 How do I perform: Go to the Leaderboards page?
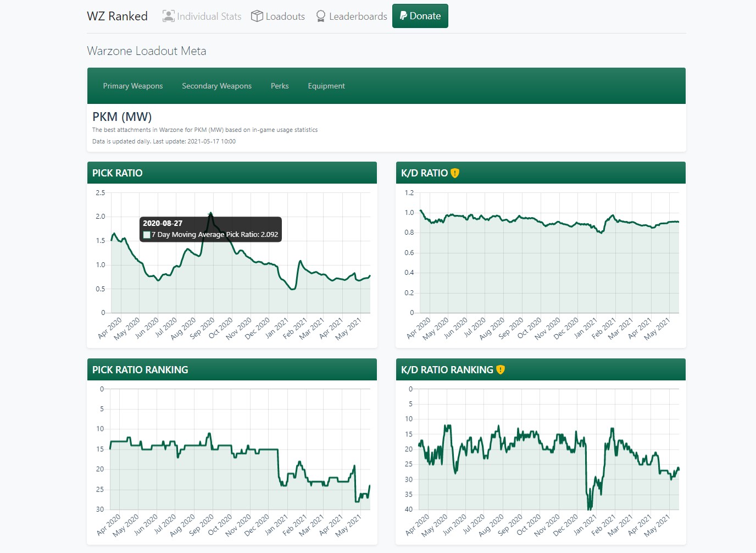click(x=358, y=16)
